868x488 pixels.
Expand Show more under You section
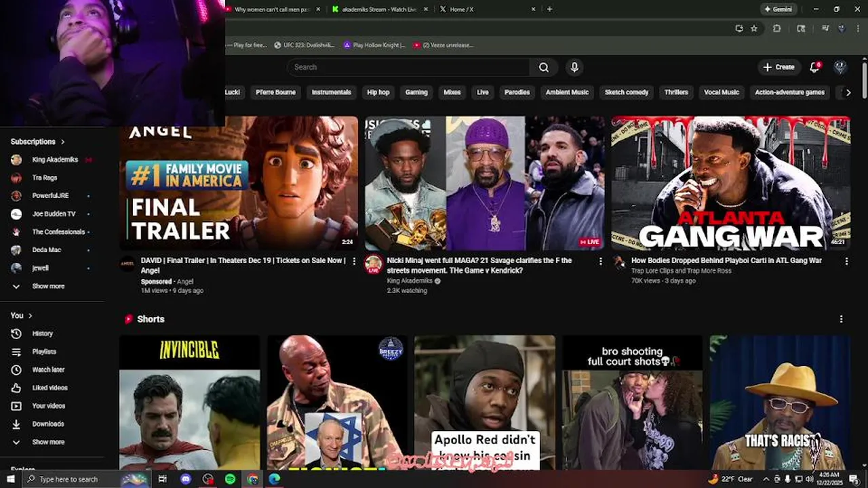[52, 442]
